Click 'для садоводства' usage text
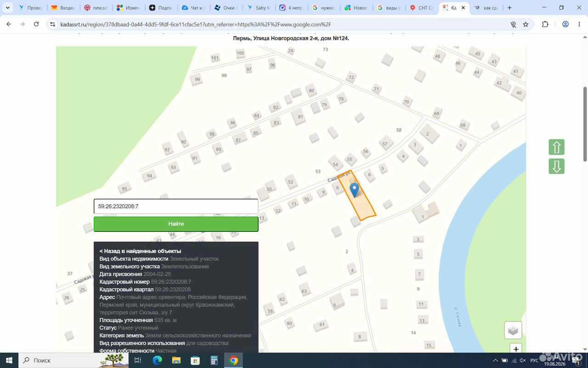The image size is (588, 368). (x=207, y=343)
